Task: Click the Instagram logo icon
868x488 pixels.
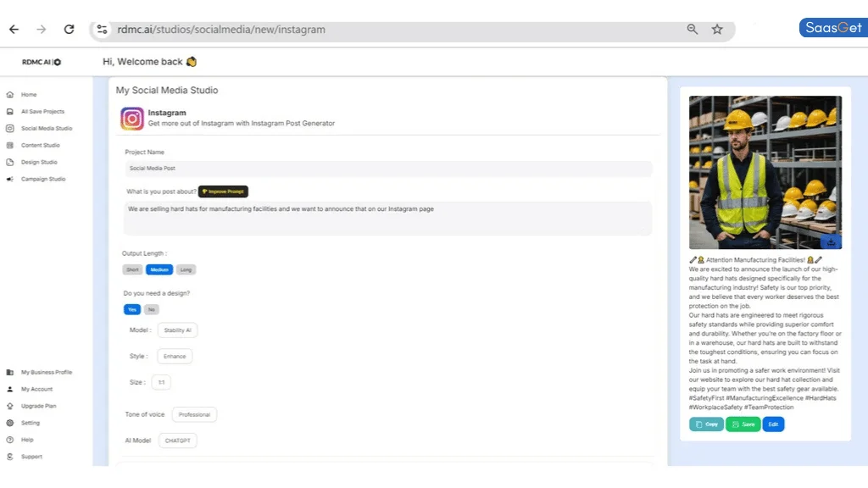Action: (x=131, y=118)
